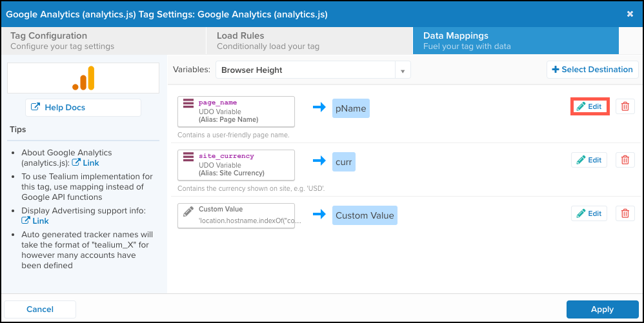Delete the page_name mapping with trash icon
Image resolution: width=644 pixels, height=323 pixels.
click(624, 106)
